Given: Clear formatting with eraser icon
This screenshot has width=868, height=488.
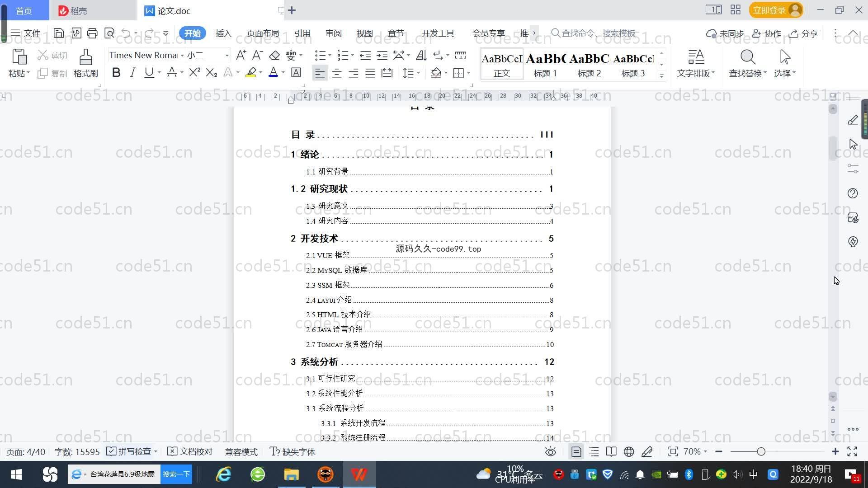Looking at the screenshot, I should [274, 55].
